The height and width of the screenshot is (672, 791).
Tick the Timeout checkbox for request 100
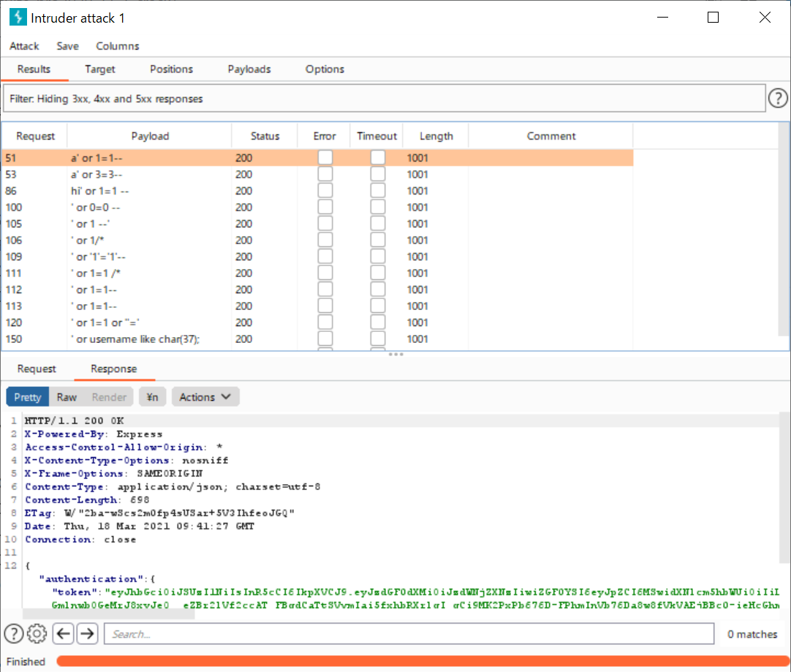point(377,208)
